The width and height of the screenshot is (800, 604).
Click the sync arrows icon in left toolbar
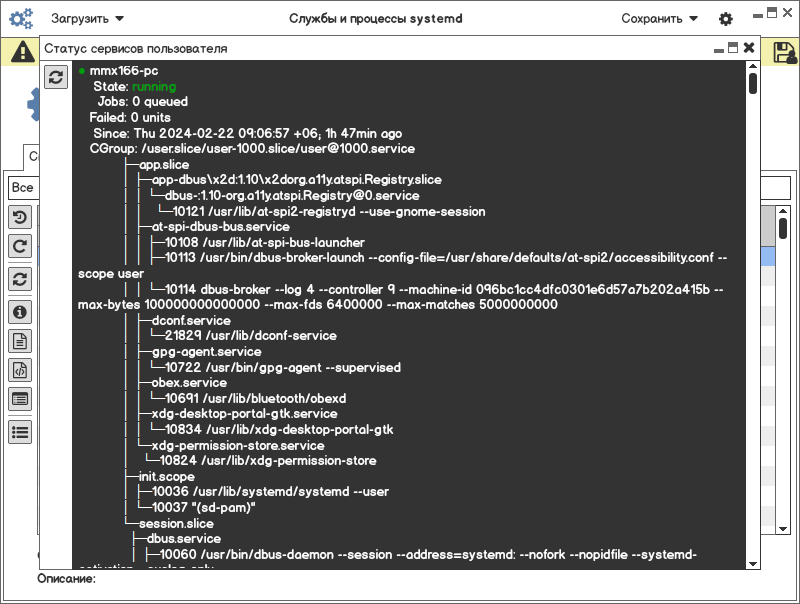pyautogui.click(x=20, y=279)
